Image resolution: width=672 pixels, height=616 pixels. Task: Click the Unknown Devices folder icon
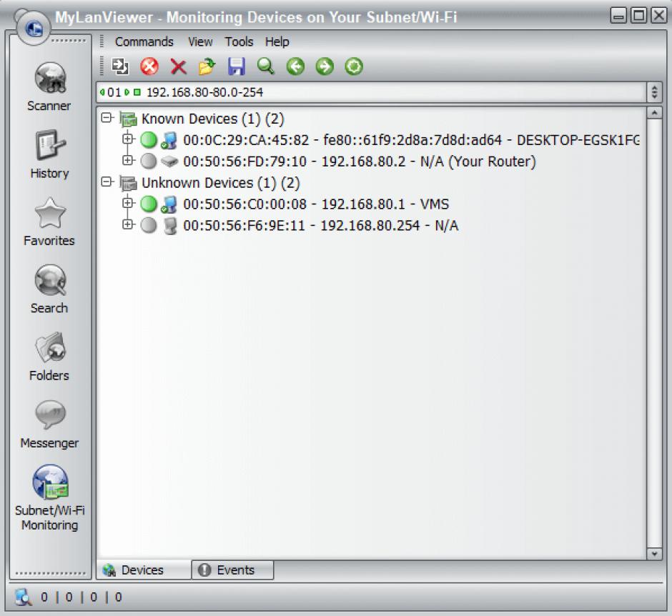coord(128,184)
